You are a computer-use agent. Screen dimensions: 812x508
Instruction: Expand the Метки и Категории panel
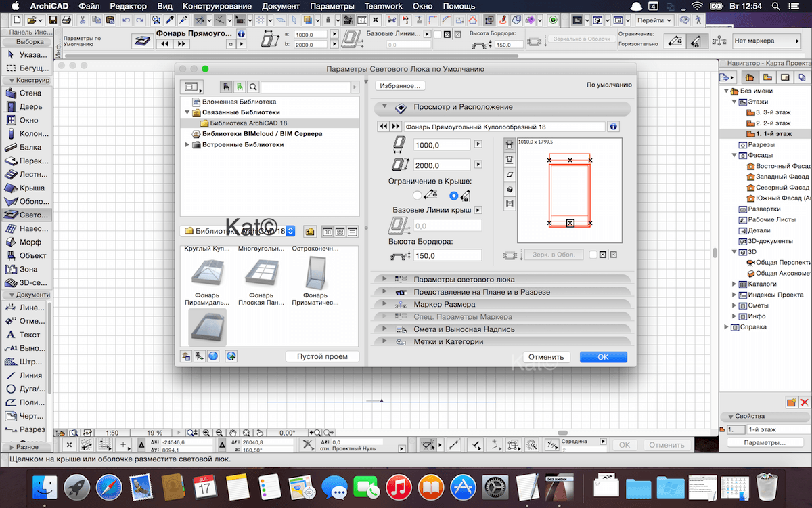[384, 341]
